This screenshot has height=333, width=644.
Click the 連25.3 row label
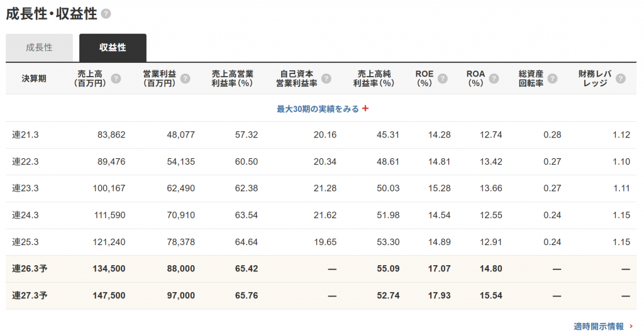click(26, 242)
